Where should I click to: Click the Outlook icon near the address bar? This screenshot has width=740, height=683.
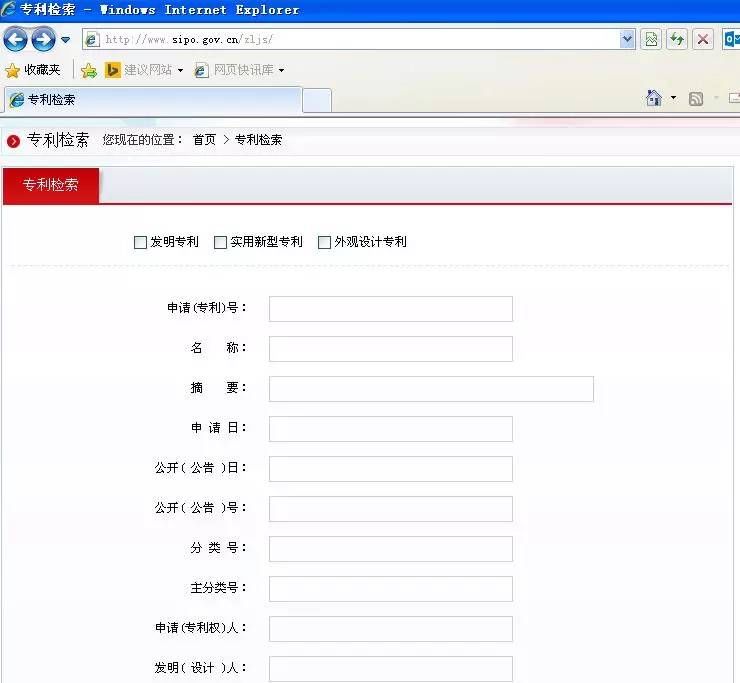tap(731, 40)
